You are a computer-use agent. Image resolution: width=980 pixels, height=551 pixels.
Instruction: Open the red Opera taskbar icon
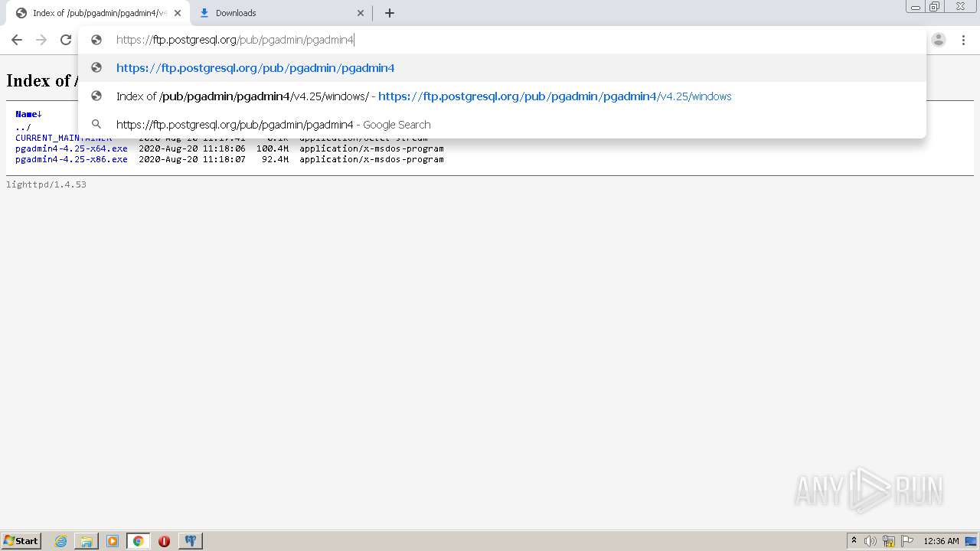[x=164, y=541]
